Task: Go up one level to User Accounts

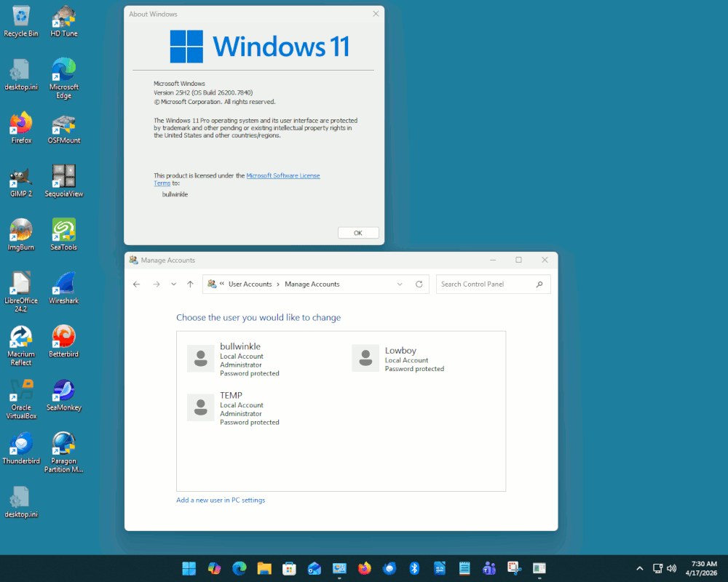Action: [x=190, y=284]
